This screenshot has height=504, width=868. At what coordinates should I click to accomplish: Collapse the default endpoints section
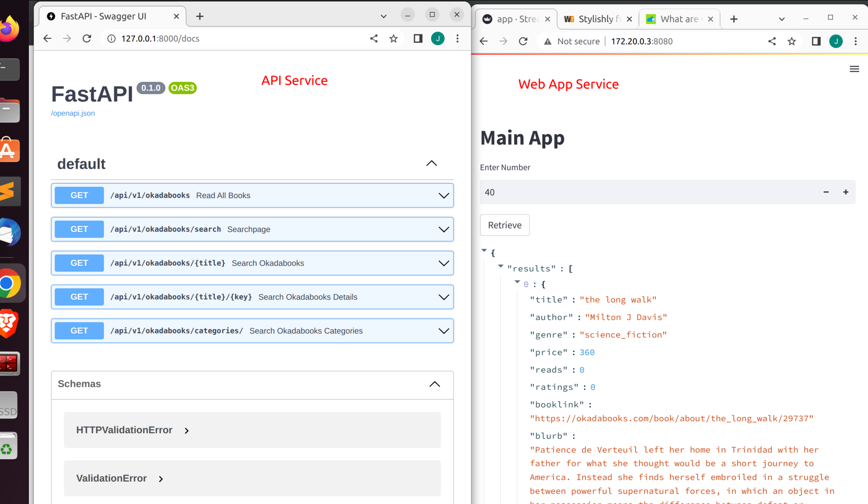431,163
